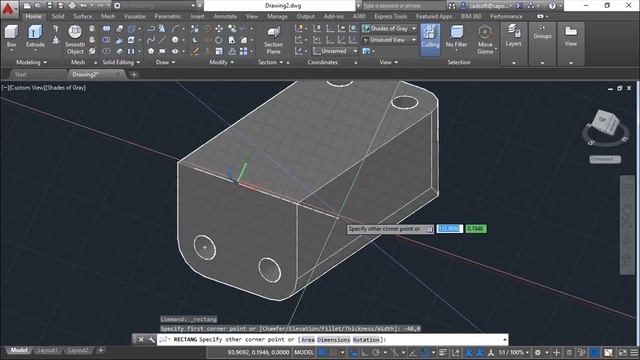Expand the Draw panel
Screen dimensions: 640x360
point(165,62)
